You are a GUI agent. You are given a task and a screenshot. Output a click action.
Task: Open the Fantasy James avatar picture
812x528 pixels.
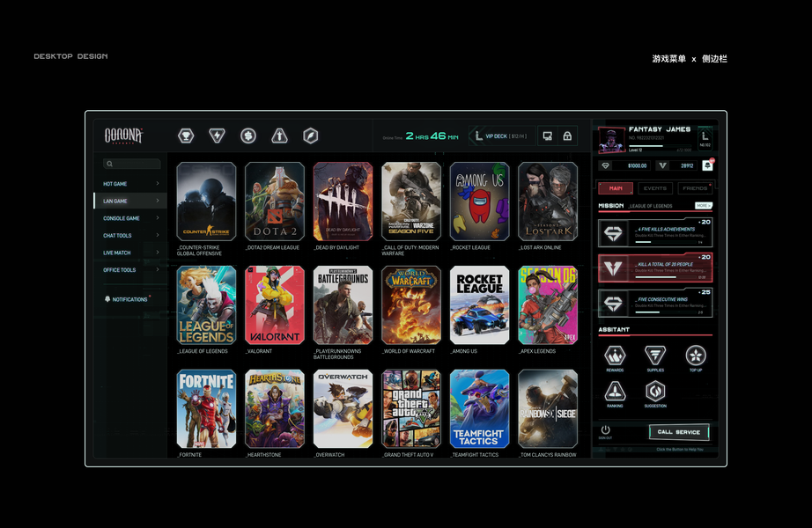tap(611, 140)
